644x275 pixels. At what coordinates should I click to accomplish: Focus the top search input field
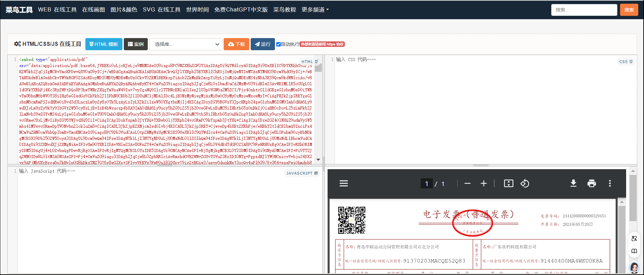[x=584, y=10]
